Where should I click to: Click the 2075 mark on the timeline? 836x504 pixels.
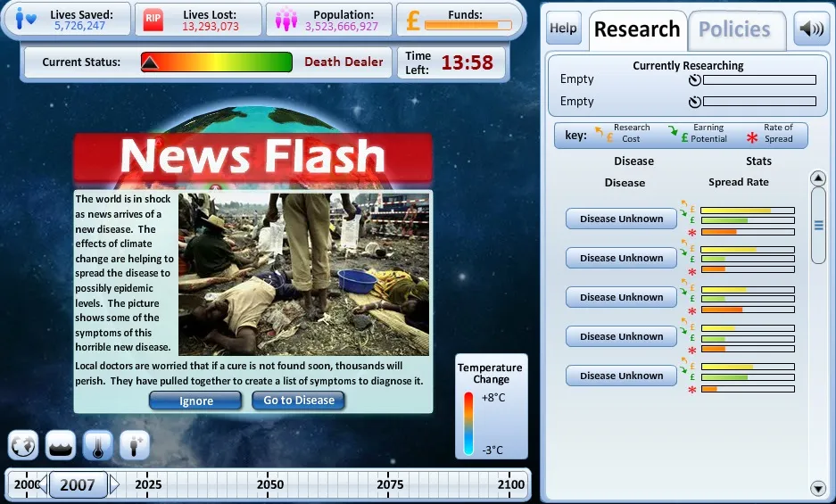[390, 484]
